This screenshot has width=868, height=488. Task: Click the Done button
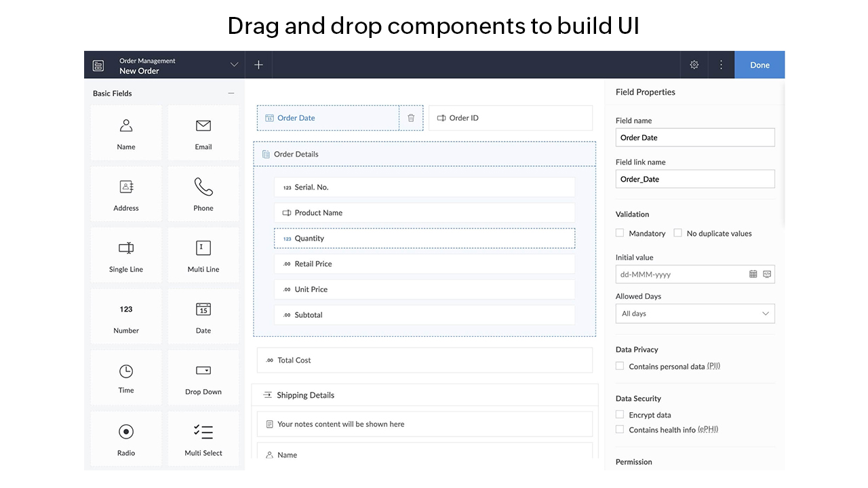click(x=759, y=65)
